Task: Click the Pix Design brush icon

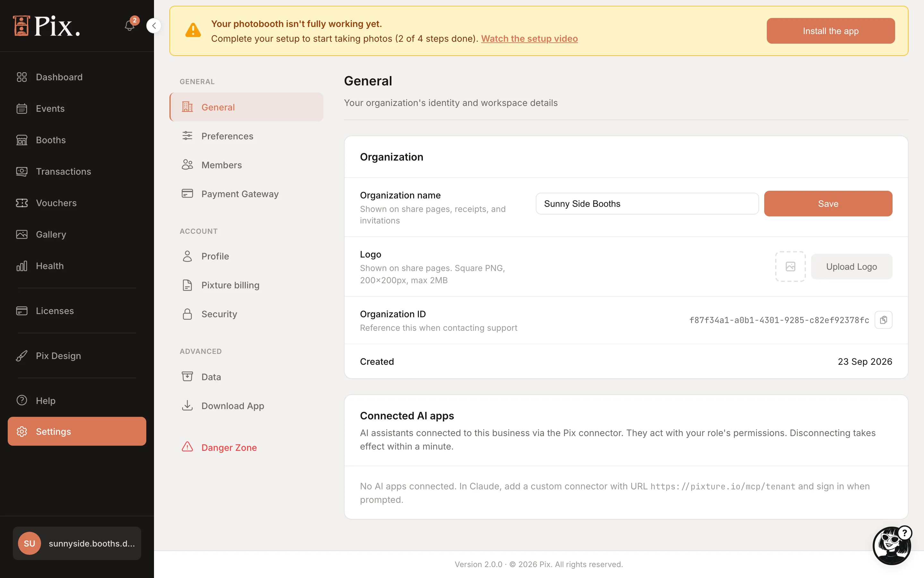Action: click(22, 356)
